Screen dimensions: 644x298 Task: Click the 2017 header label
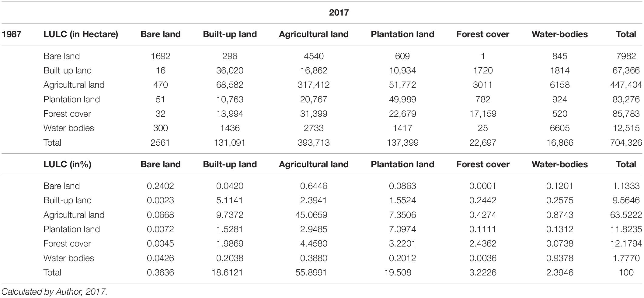click(x=339, y=12)
